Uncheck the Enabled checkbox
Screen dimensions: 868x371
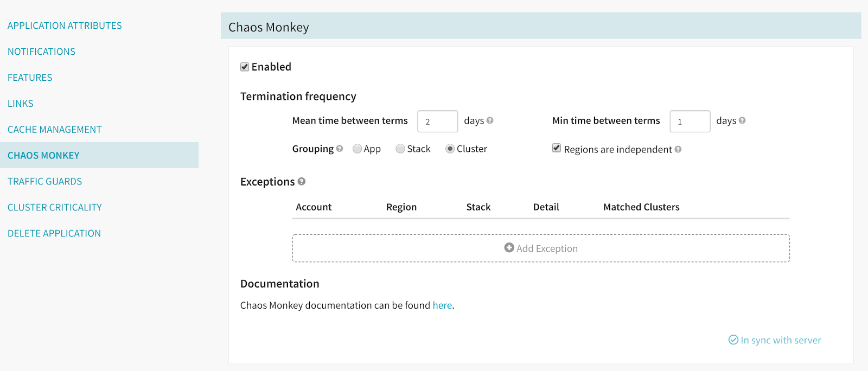(x=245, y=67)
